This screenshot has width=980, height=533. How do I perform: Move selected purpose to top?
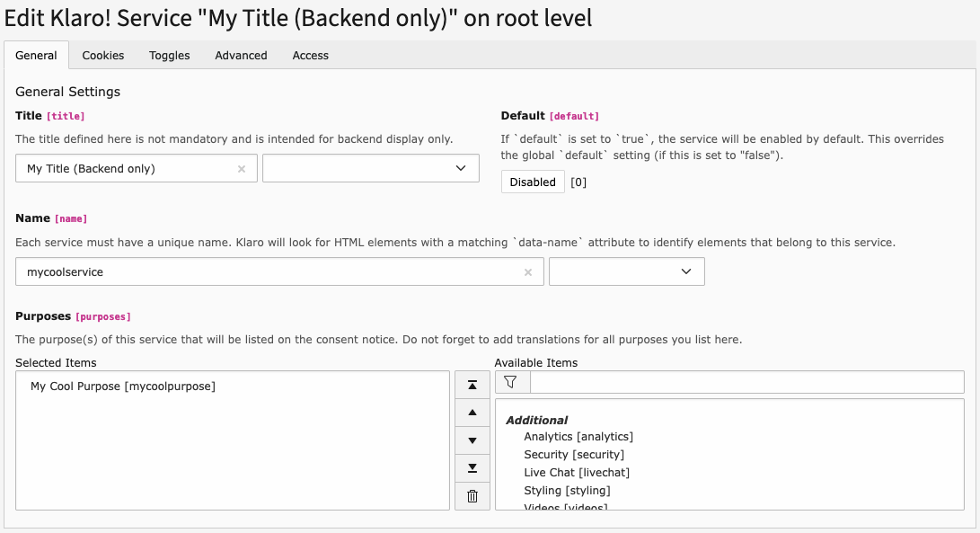472,385
